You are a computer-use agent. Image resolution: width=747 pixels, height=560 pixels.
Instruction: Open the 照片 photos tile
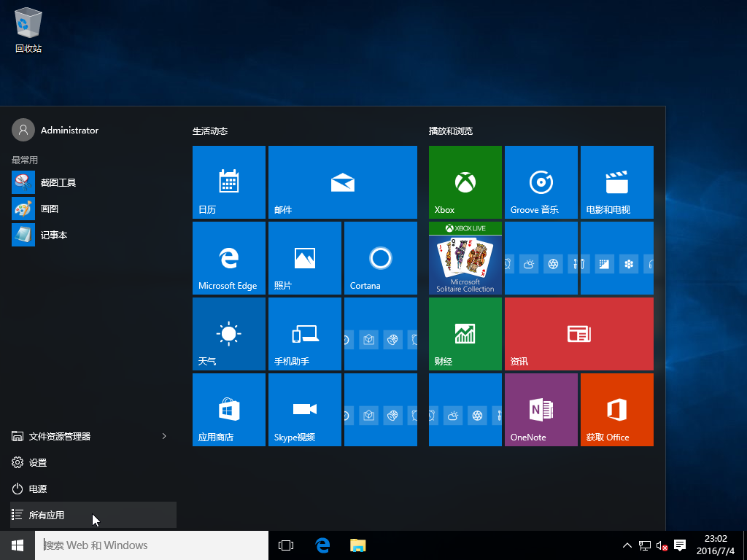point(305,258)
